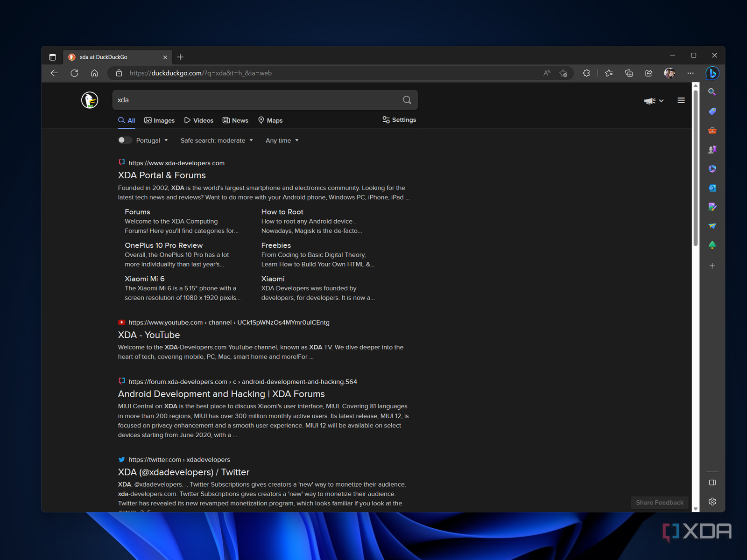The image size is (747, 560).
Task: Open the Bing Chat sidebar icon
Action: click(x=712, y=73)
